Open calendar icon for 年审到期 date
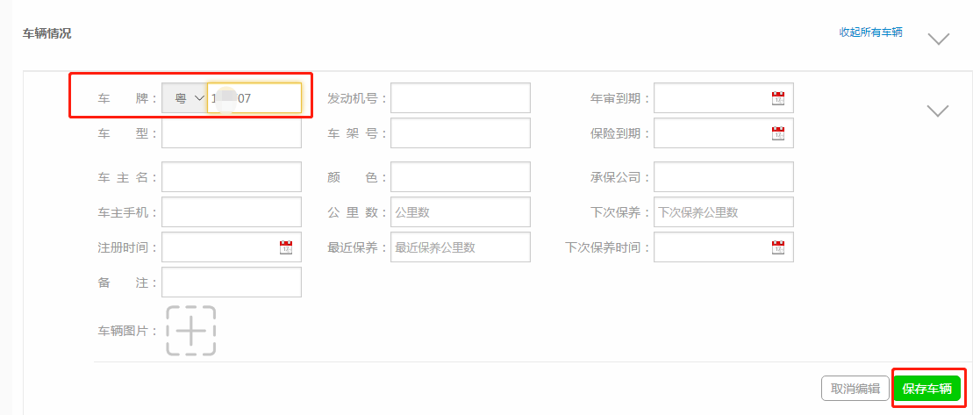 777,98
